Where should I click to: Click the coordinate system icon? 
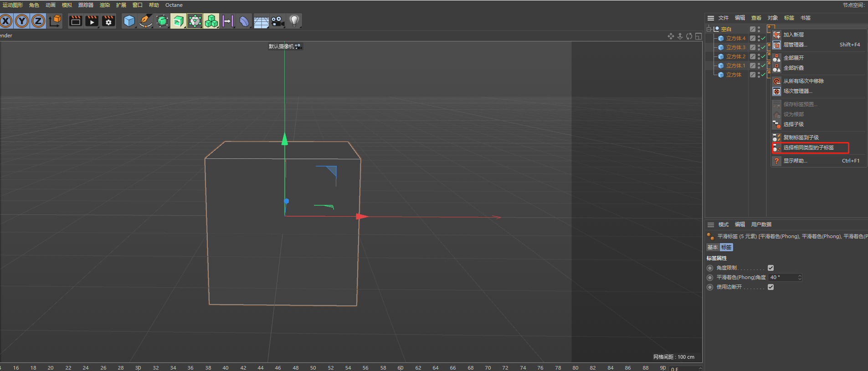(x=55, y=21)
